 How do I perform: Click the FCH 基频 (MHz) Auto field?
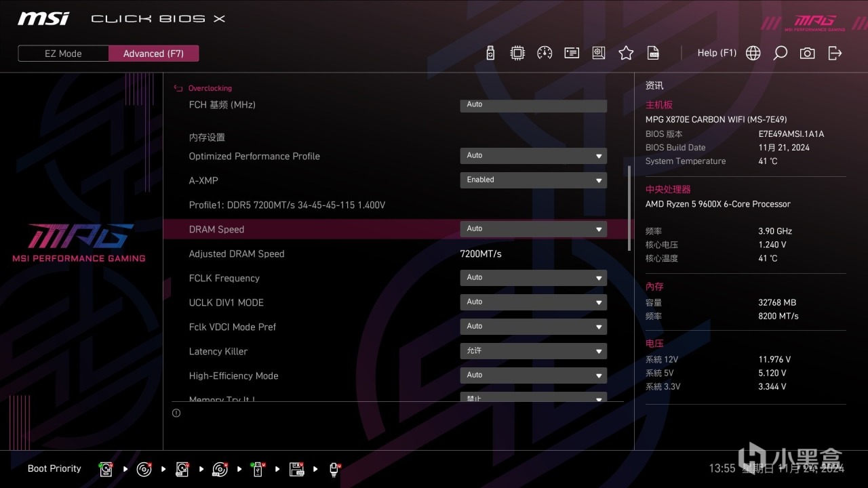click(533, 105)
